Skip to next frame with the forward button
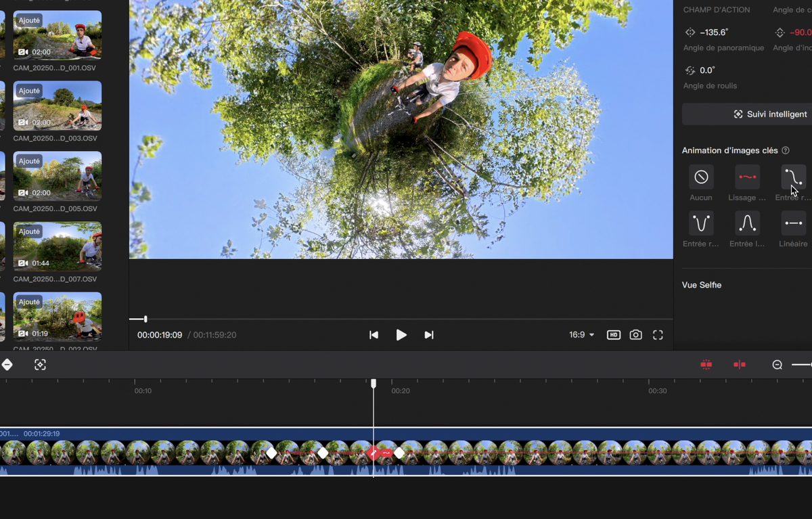Image resolution: width=812 pixels, height=519 pixels. click(428, 334)
